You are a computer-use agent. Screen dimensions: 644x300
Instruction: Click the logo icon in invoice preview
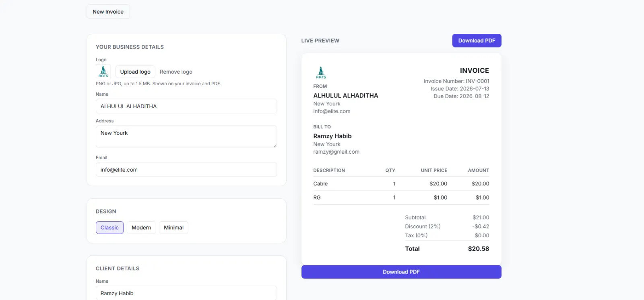(321, 72)
